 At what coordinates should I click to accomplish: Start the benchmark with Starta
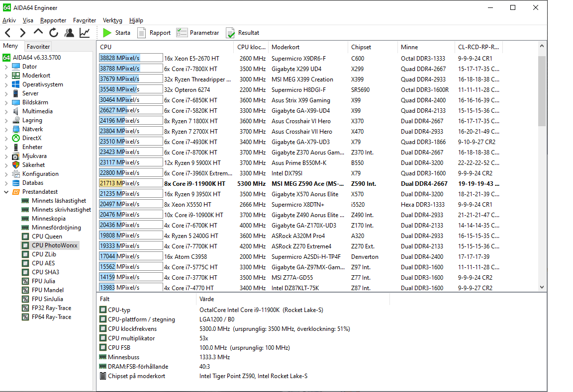tap(116, 33)
